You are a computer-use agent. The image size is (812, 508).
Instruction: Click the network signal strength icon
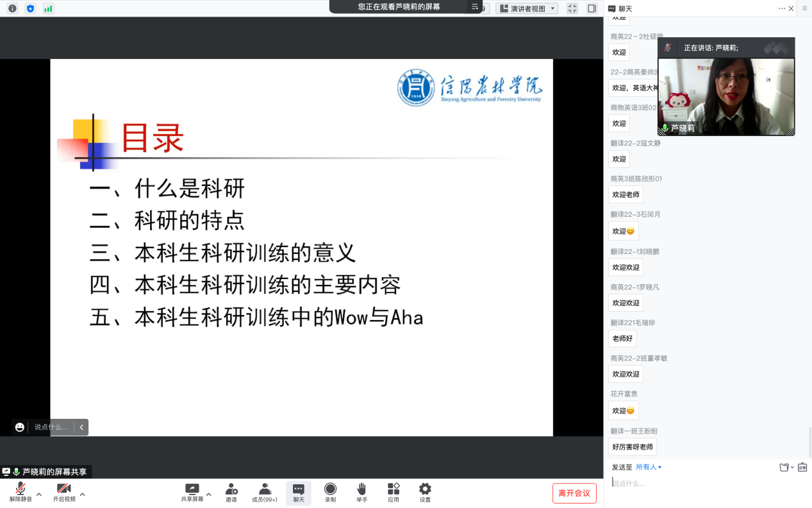click(48, 8)
